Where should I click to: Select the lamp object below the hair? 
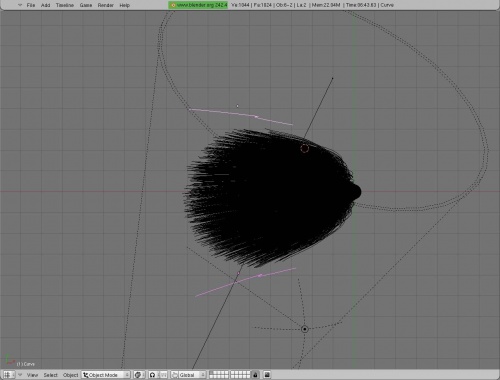[304, 329]
